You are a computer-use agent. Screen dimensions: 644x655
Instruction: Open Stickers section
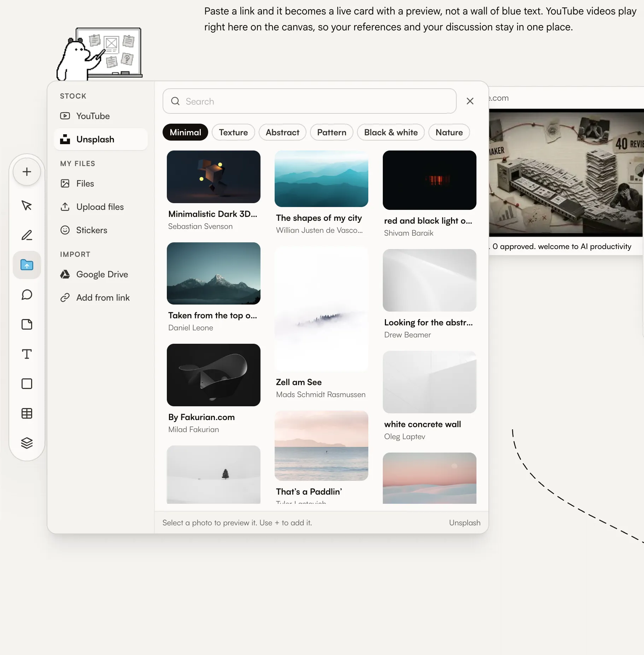coord(101,230)
